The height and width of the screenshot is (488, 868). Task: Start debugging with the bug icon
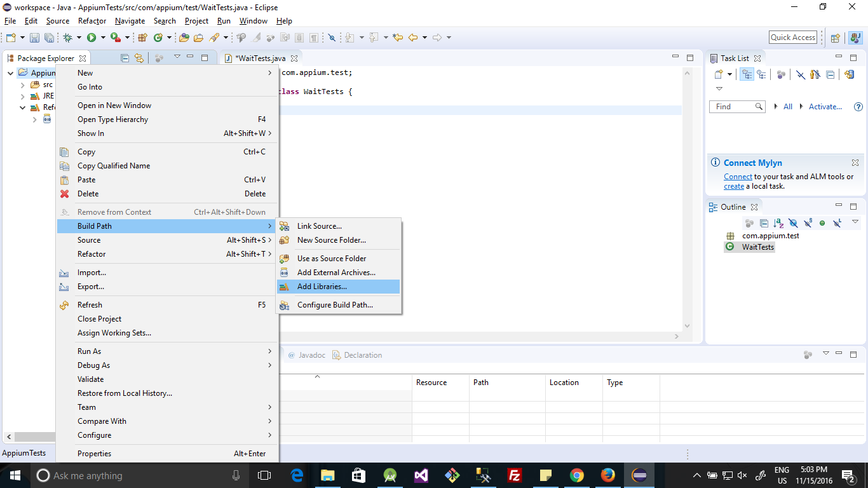tap(68, 37)
